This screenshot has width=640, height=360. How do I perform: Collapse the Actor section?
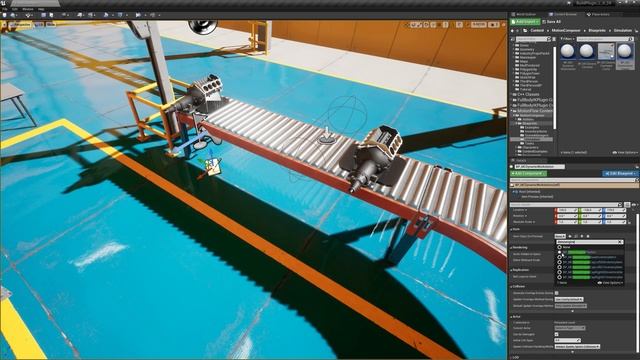pos(511,316)
